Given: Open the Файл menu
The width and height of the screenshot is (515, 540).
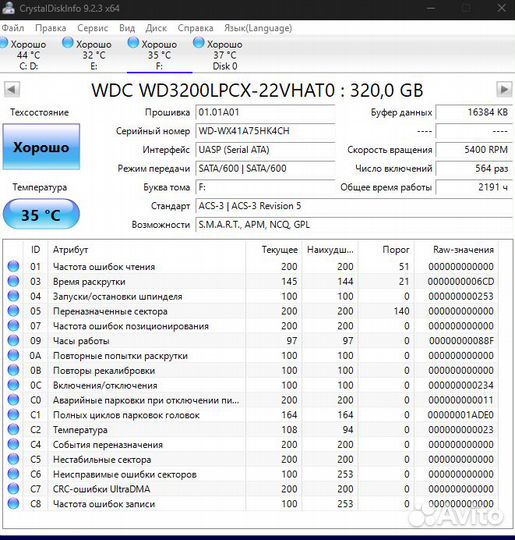Looking at the screenshot, I should [13, 28].
